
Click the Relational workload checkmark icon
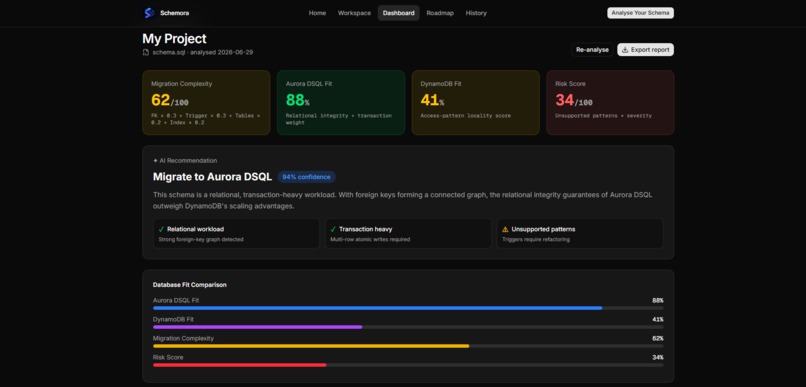pyautogui.click(x=161, y=229)
